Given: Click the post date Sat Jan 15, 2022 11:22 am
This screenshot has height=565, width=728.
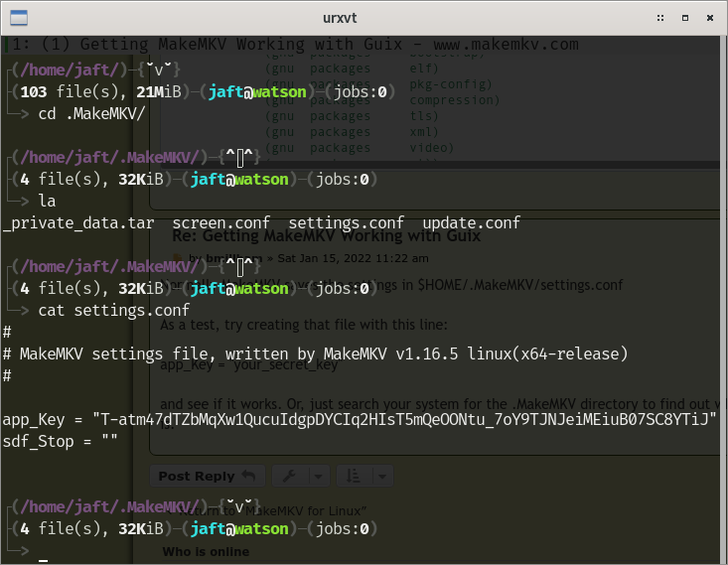Looking at the screenshot, I should (353, 258).
